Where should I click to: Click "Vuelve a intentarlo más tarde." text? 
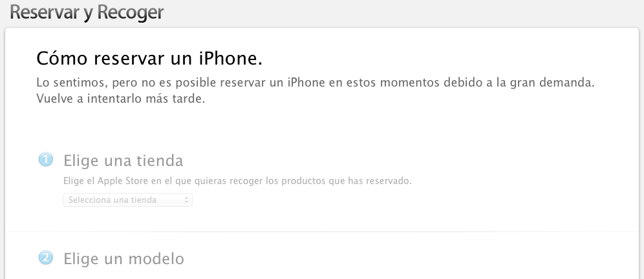pyautogui.click(x=121, y=99)
